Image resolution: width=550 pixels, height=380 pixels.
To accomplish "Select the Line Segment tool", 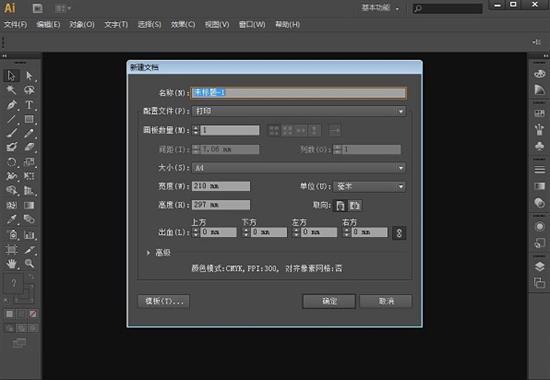I will pyautogui.click(x=11, y=119).
